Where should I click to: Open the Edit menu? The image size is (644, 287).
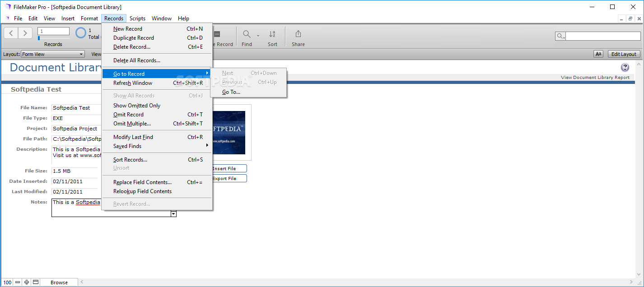click(33, 19)
